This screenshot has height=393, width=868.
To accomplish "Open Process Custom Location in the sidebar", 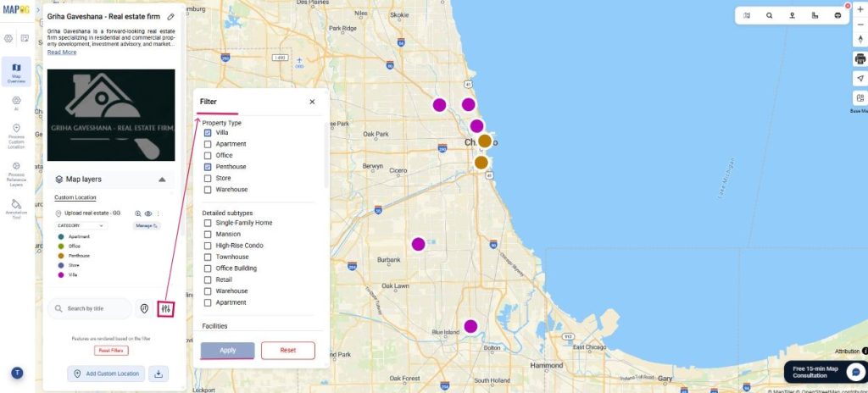I will tap(16, 136).
